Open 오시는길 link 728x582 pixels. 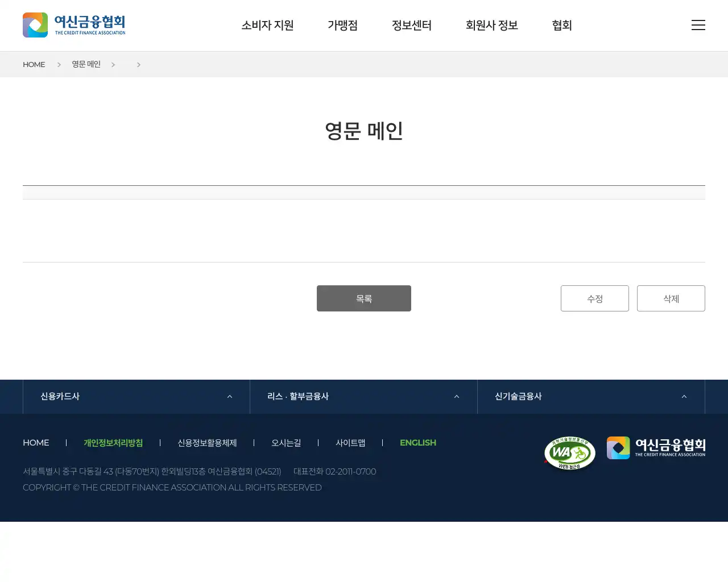(286, 443)
